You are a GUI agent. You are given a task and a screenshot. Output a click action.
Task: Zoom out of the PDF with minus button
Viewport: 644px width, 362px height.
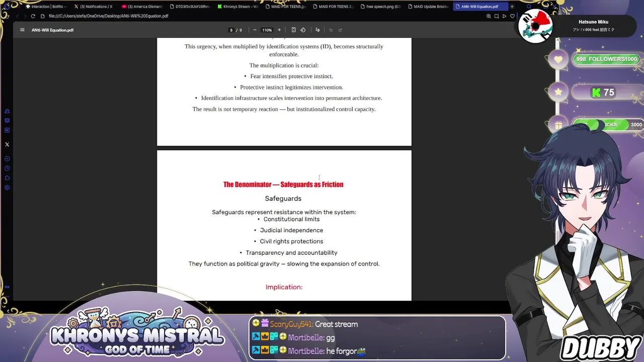(x=255, y=30)
